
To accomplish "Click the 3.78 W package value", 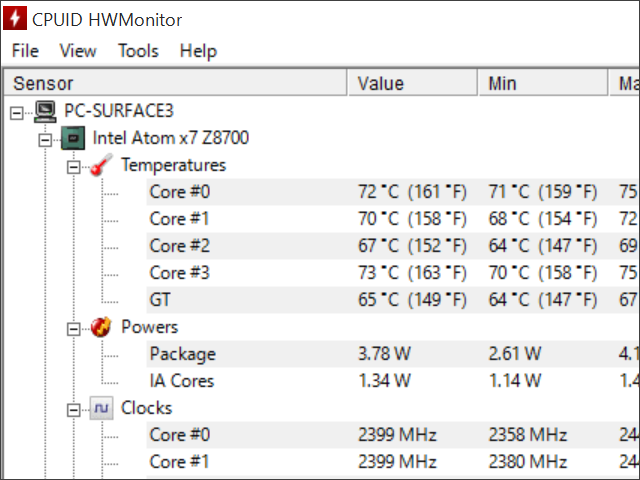I will click(x=384, y=354).
